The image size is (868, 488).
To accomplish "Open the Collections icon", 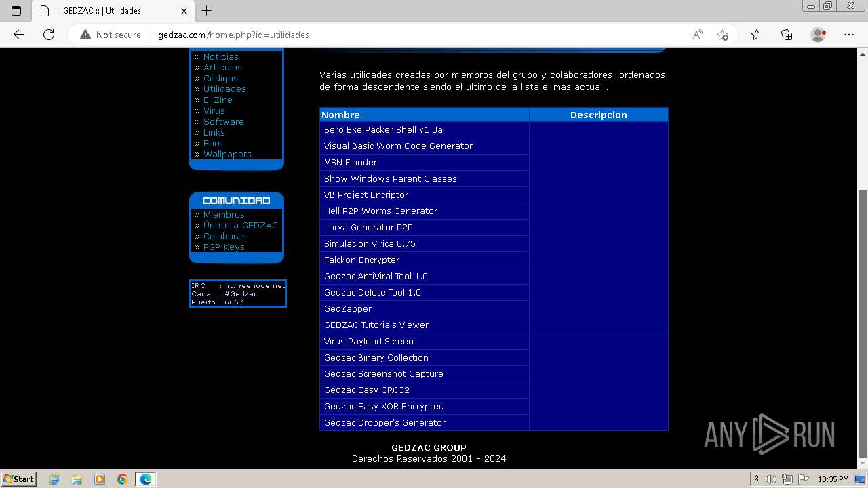I will click(x=787, y=35).
